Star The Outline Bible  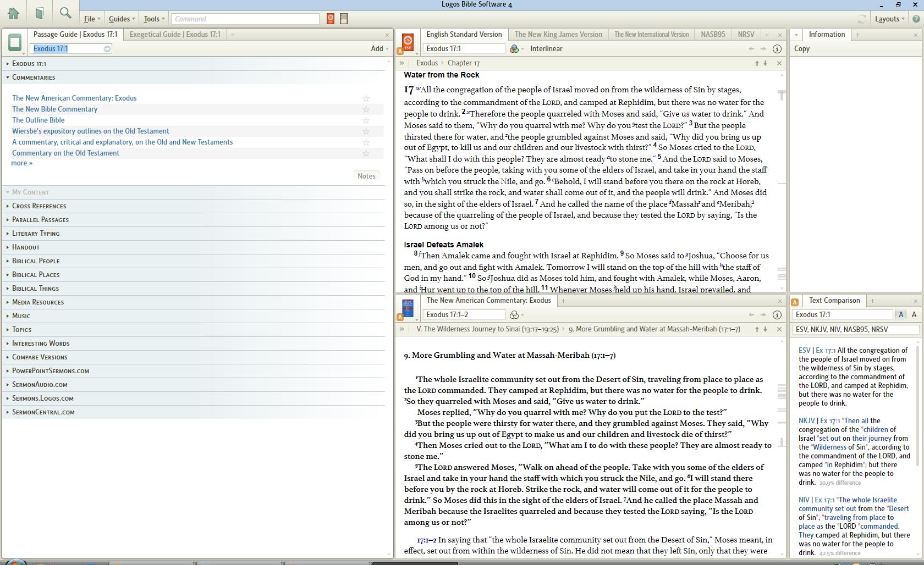coord(366,120)
